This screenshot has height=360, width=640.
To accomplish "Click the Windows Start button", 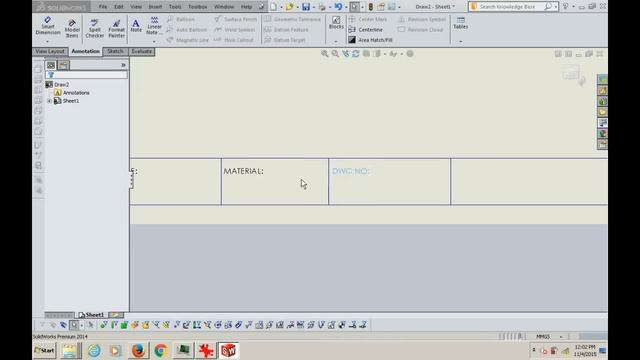I will coord(44,350).
